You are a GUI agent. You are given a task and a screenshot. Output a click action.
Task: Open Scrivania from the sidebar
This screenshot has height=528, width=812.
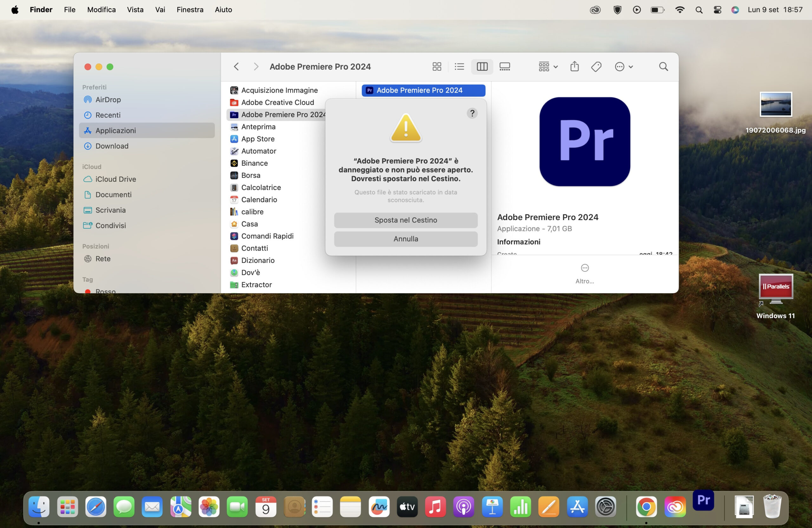click(147, 210)
